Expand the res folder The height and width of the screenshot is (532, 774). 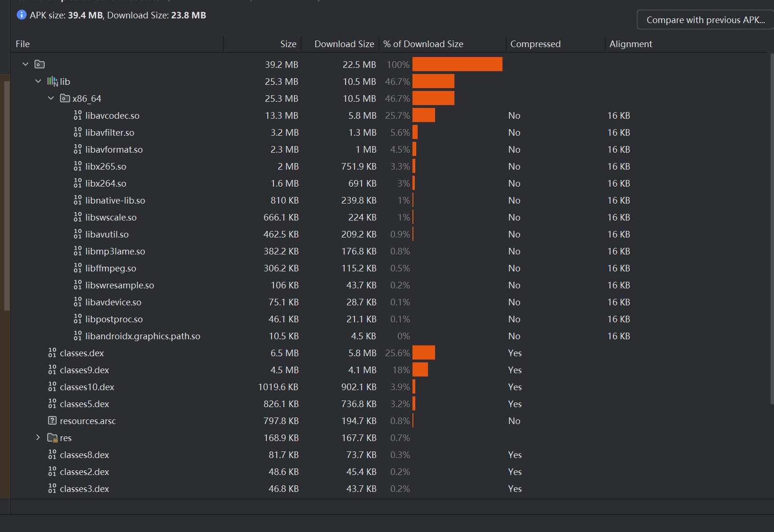click(38, 438)
